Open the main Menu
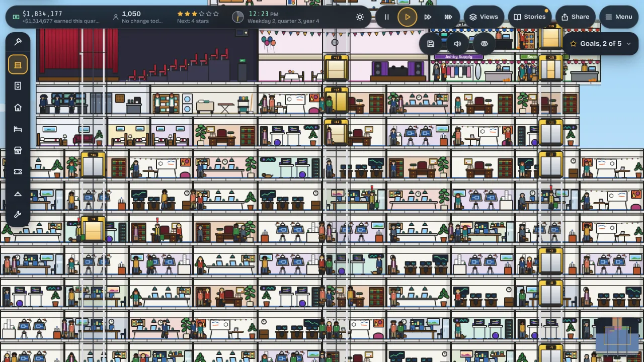Image resolution: width=644 pixels, height=362 pixels. (619, 17)
